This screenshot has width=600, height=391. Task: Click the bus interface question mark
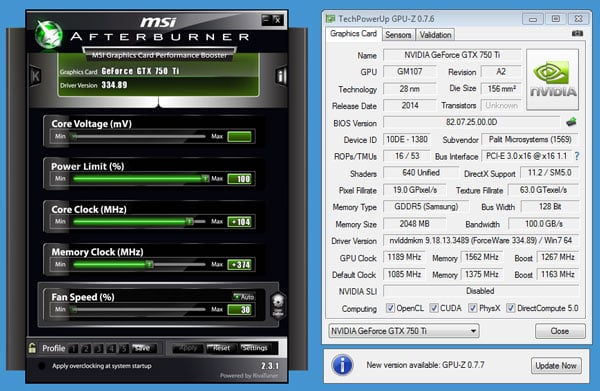pyautogui.click(x=577, y=156)
